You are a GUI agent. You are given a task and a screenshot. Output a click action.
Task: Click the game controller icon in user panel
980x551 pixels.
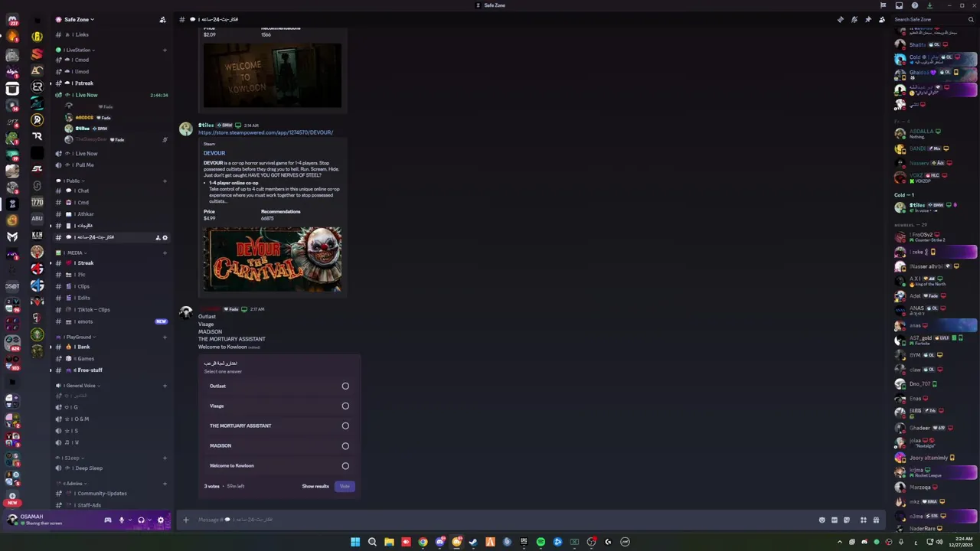(x=108, y=520)
